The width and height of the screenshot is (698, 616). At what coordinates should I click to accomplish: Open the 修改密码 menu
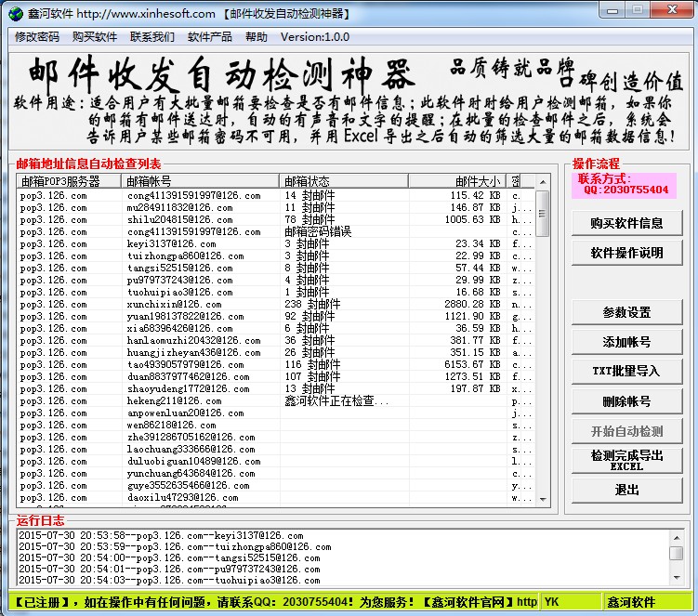coord(37,37)
